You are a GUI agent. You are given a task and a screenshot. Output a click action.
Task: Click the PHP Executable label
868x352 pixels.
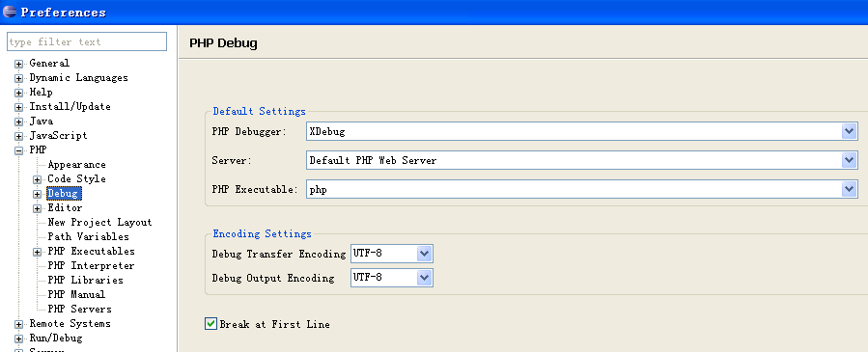[x=255, y=189]
